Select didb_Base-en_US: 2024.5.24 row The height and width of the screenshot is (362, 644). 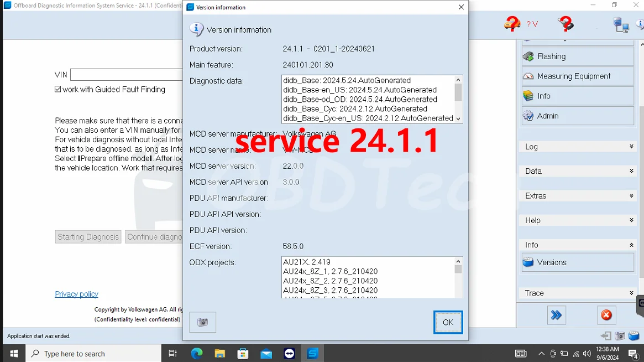coord(360,90)
